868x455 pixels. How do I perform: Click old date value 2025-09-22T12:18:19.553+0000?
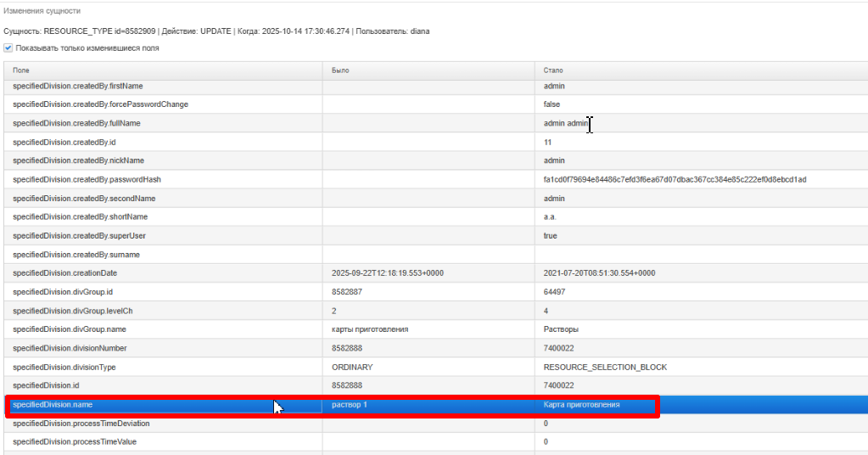click(x=388, y=273)
